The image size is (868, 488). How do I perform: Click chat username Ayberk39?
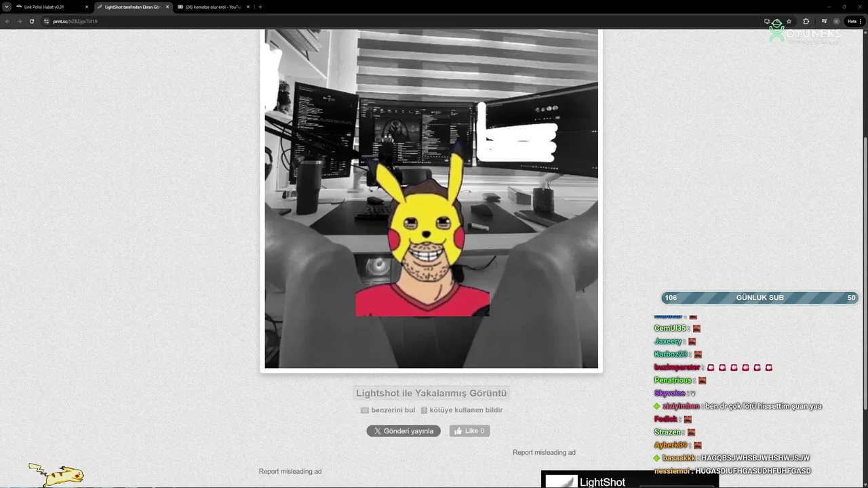[671, 445]
